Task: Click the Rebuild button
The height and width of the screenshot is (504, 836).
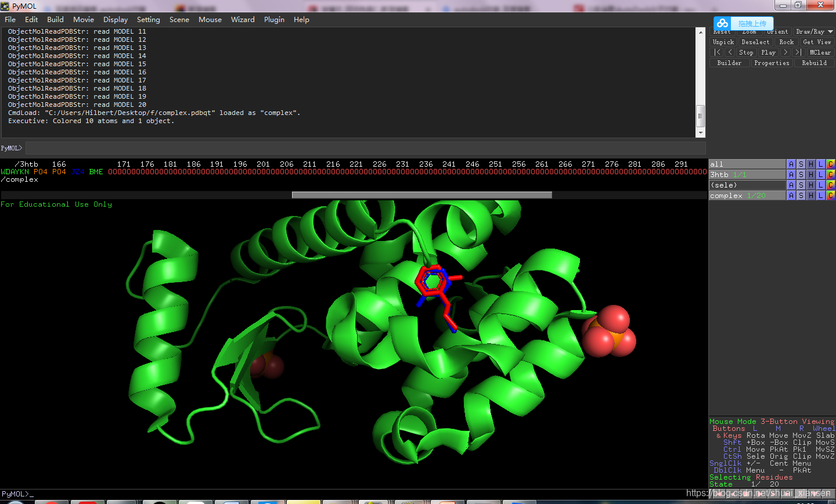Action: pyautogui.click(x=814, y=63)
